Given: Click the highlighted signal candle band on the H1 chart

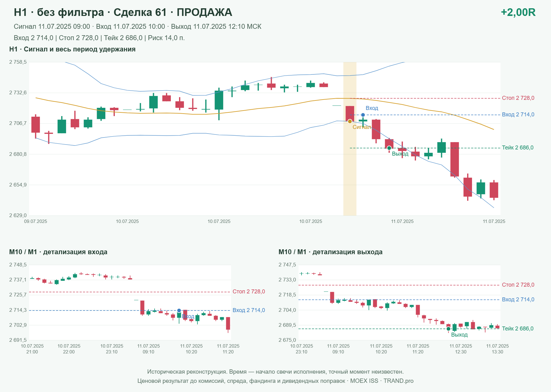Looking at the screenshot, I should click(x=350, y=139).
